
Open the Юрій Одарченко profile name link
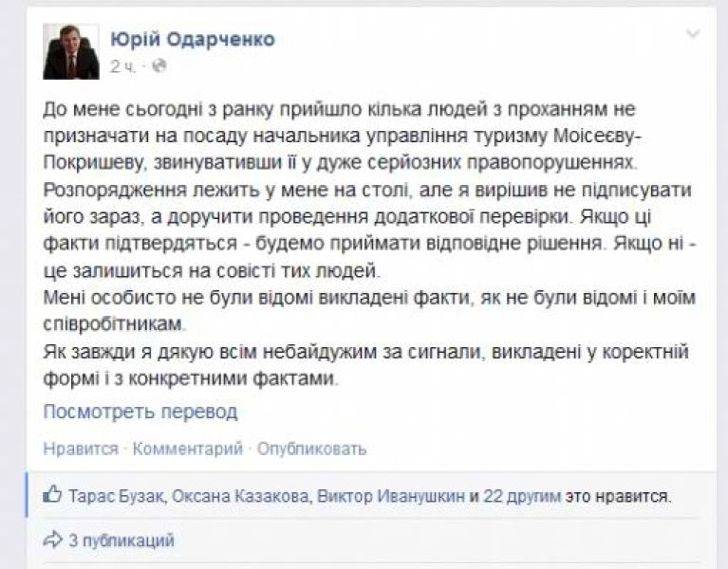pyautogui.click(x=193, y=38)
